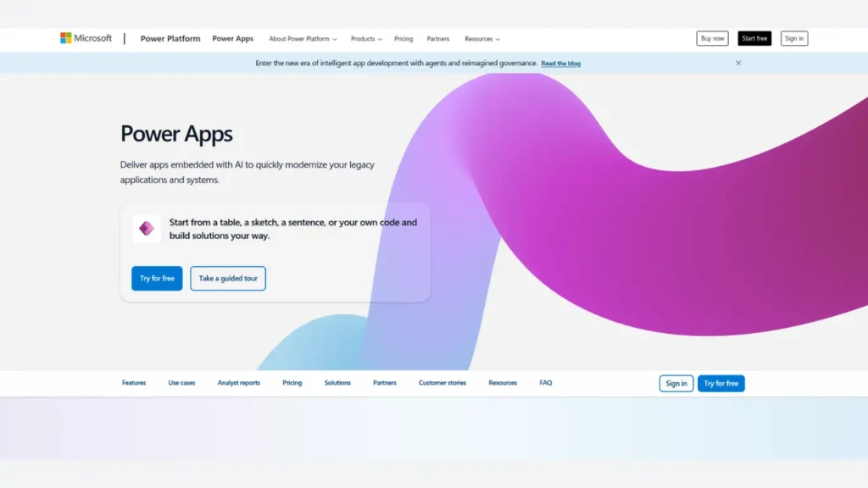Screen dimensions: 868x488
Task: Click the 'Start from a table' card text
Action: (292, 229)
